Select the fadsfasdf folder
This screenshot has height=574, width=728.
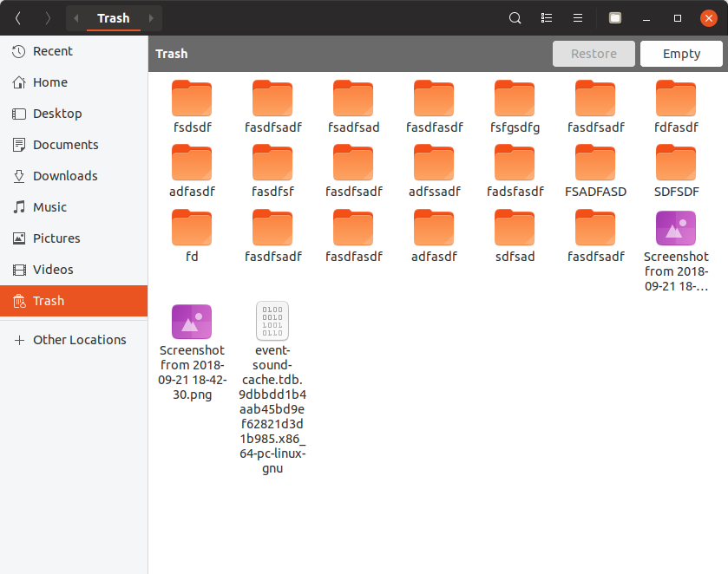coord(515,171)
